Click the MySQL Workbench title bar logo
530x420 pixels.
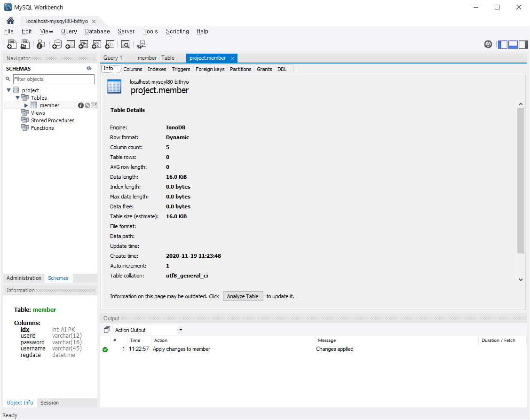(8, 7)
